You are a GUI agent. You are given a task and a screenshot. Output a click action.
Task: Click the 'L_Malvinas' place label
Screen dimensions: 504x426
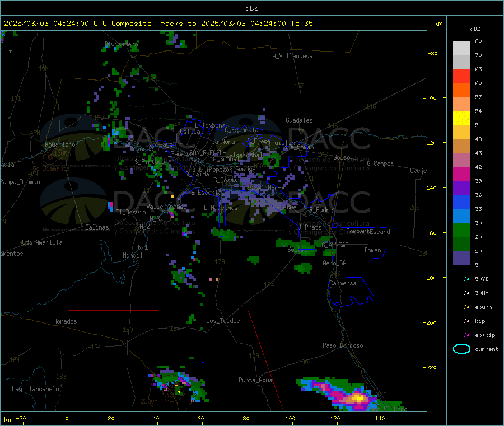coord(221,208)
